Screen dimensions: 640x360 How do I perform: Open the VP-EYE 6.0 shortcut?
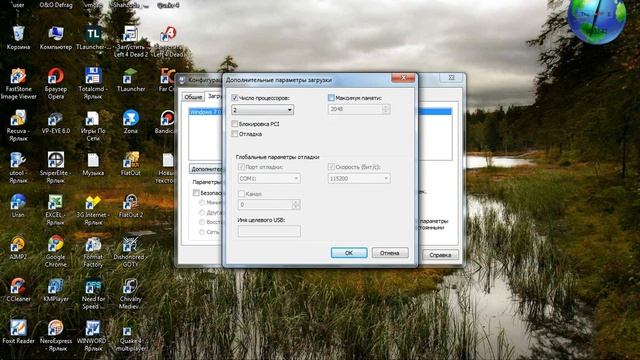56,122
